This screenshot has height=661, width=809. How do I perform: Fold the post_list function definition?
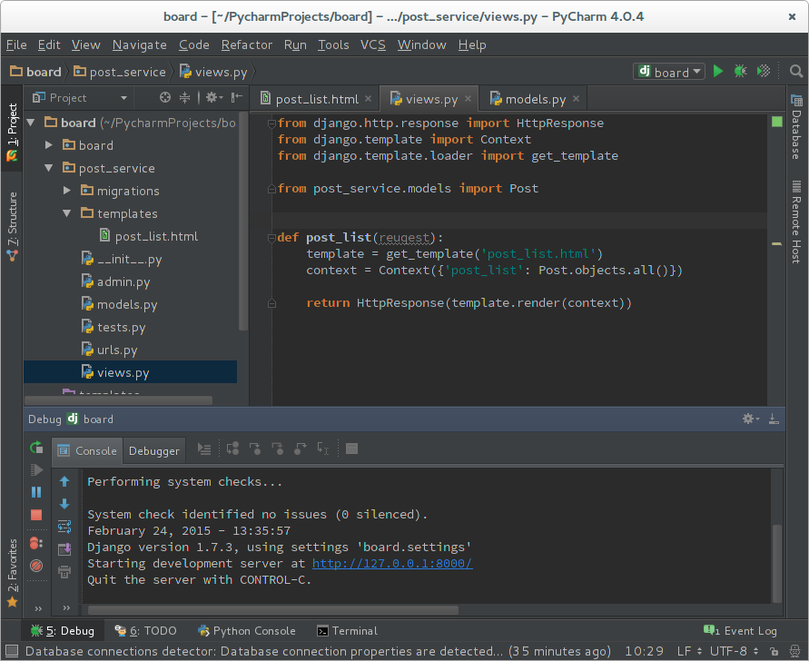(x=271, y=238)
